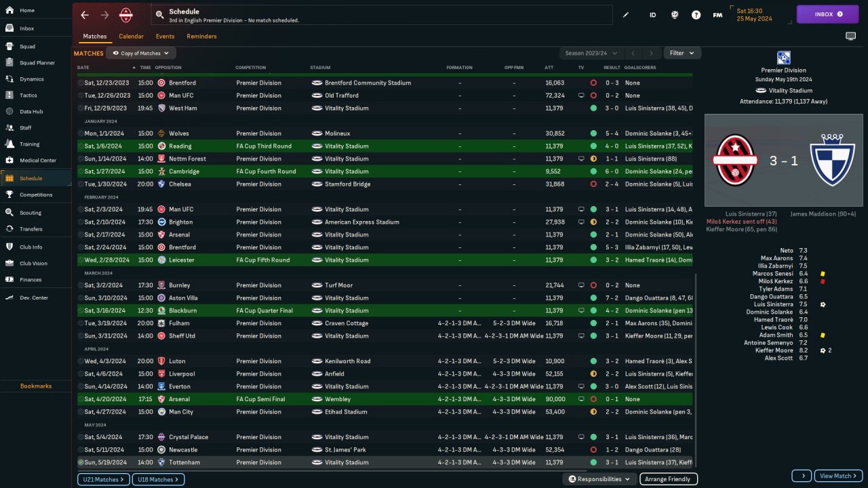Click the pencil edit icon in the top bar
Screen dimensions: 868x488
[626, 15]
